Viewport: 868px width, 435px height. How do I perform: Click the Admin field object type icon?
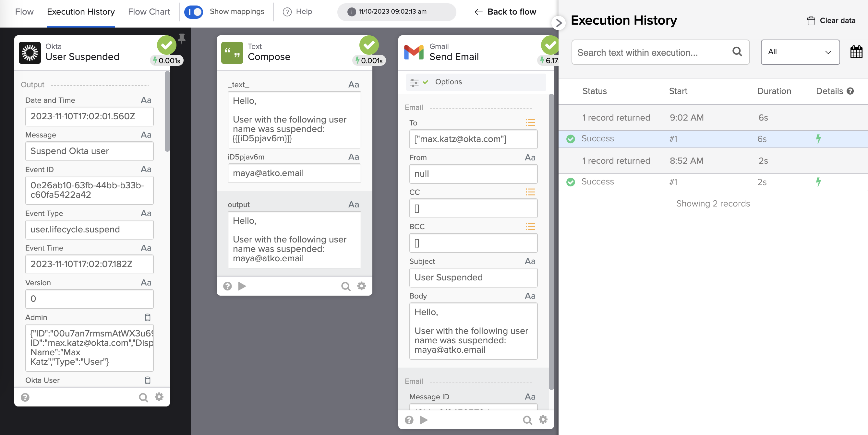click(148, 317)
